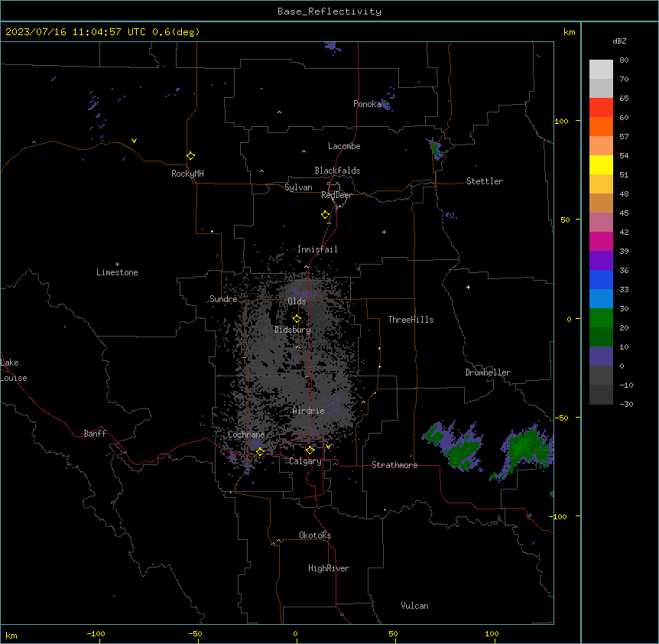Click the Didsbury town label
The width and height of the screenshot is (659, 644).
[293, 330]
